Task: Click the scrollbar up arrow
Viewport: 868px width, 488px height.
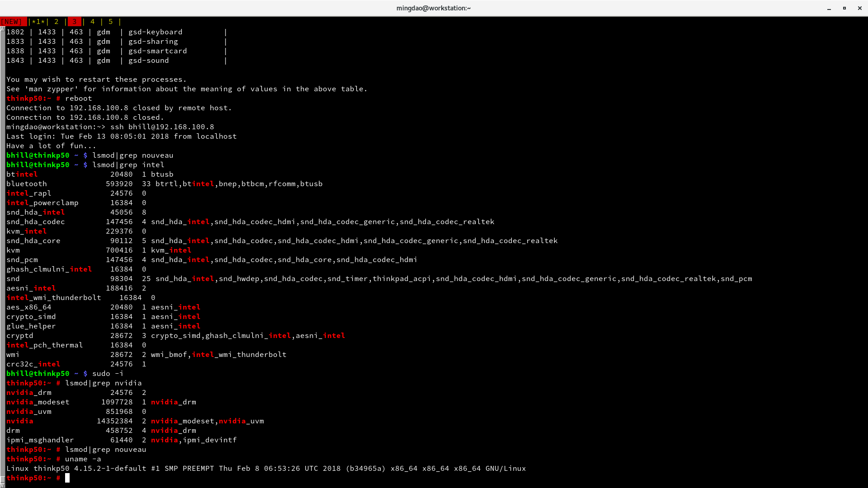Action: click(x=2, y=28)
